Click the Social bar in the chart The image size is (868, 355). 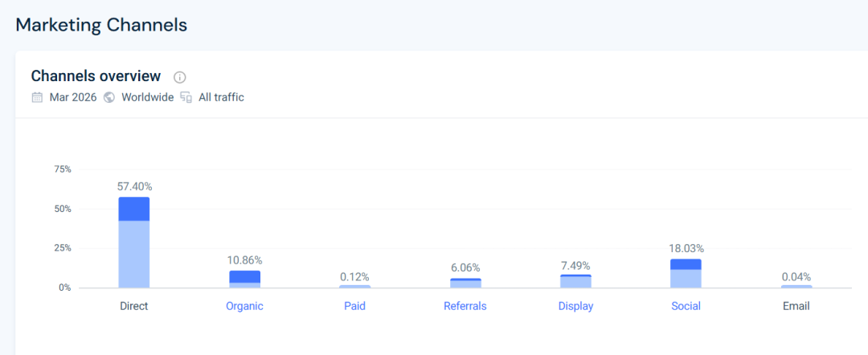click(686, 274)
